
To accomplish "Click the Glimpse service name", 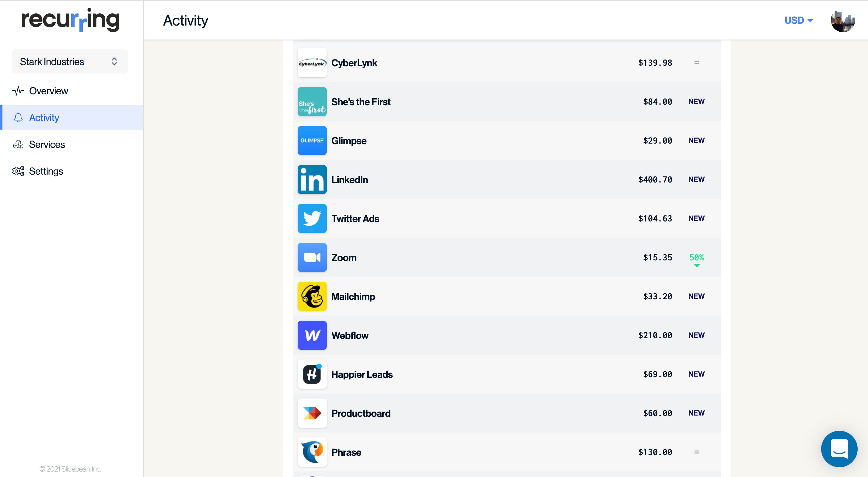I will pos(349,141).
